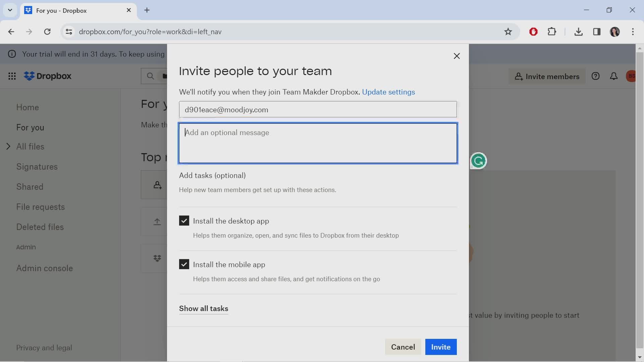This screenshot has width=644, height=362.
Task: Click the Invite button to send invitation
Action: point(441,347)
